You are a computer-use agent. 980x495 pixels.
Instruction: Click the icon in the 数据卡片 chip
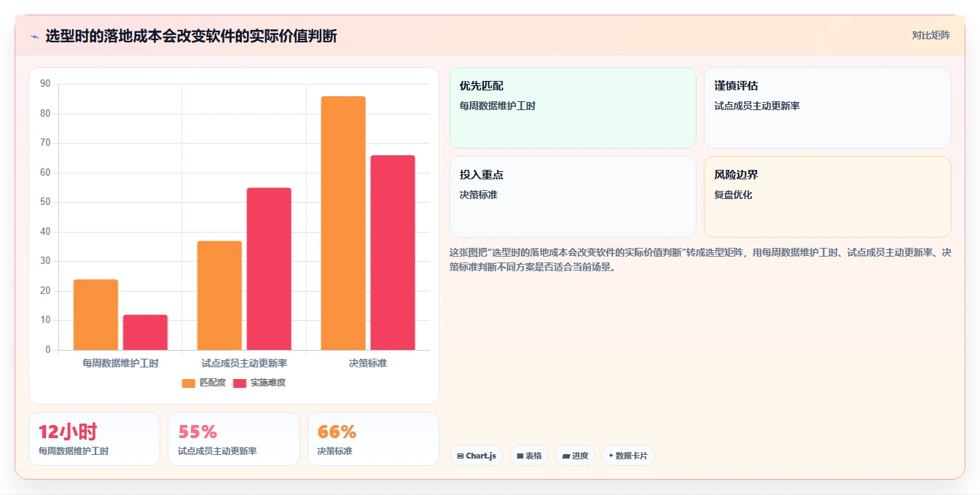point(611,456)
